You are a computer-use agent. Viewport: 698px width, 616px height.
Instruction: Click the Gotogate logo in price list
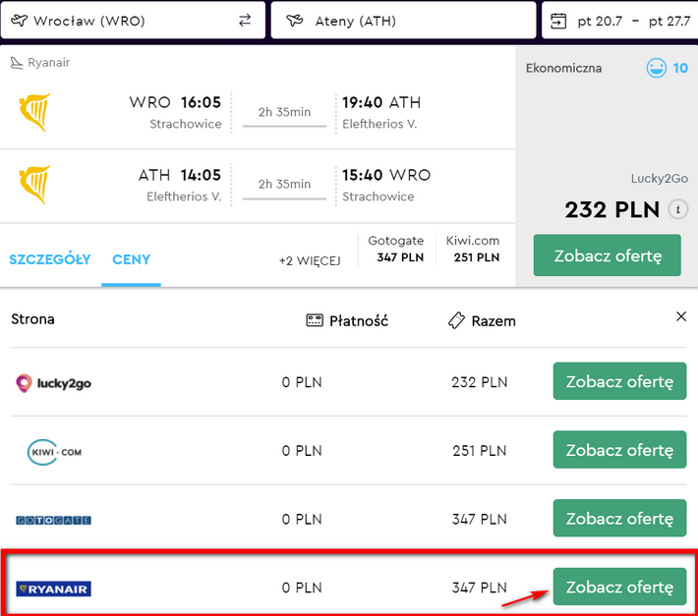[53, 520]
